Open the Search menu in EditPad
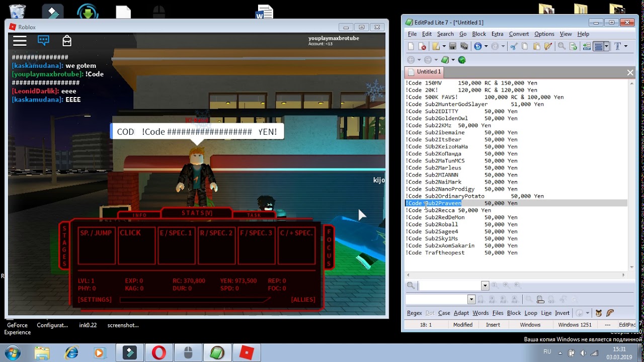The image size is (644, 362). [x=445, y=34]
